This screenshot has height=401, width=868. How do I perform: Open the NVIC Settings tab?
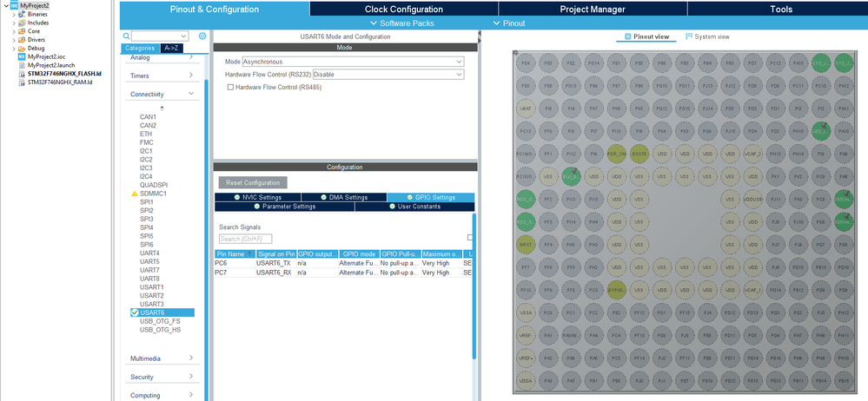(x=257, y=197)
